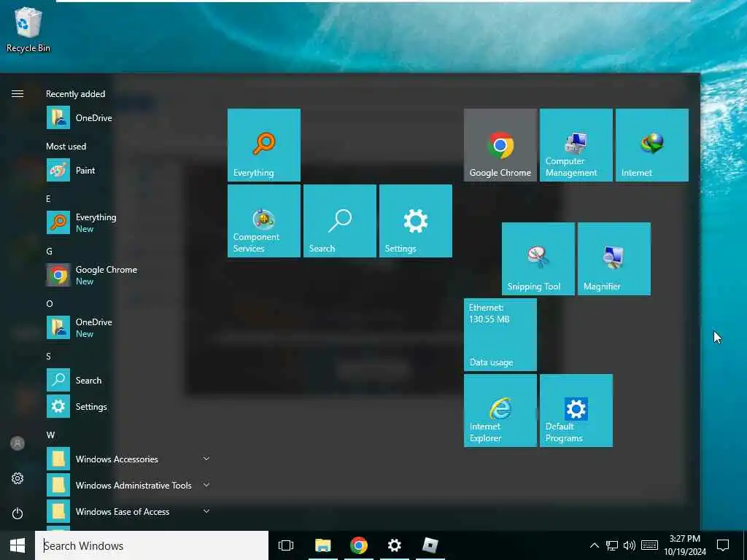Open the Computer Management tile
The image size is (747, 560).
(576, 145)
